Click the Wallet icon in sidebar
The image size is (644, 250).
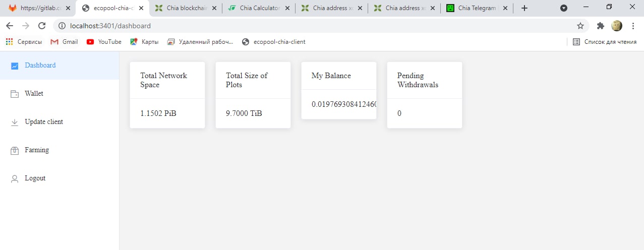(x=15, y=94)
